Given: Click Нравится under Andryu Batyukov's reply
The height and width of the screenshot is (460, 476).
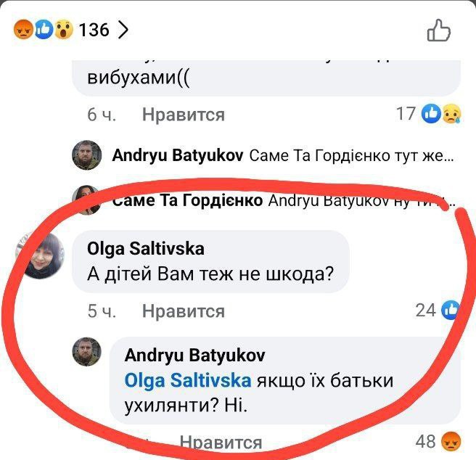Looking at the screenshot, I should click(x=221, y=442).
